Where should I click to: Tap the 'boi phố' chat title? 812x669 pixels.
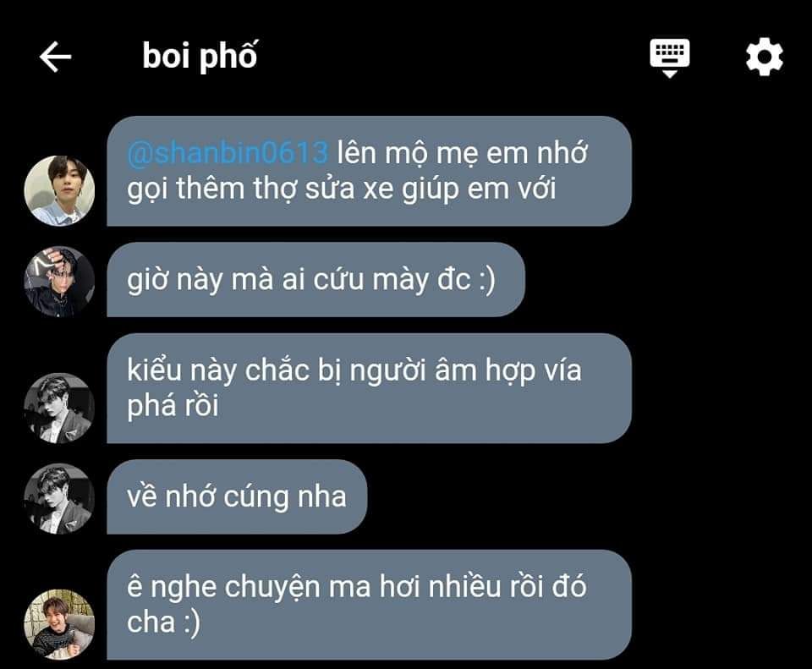[200, 56]
